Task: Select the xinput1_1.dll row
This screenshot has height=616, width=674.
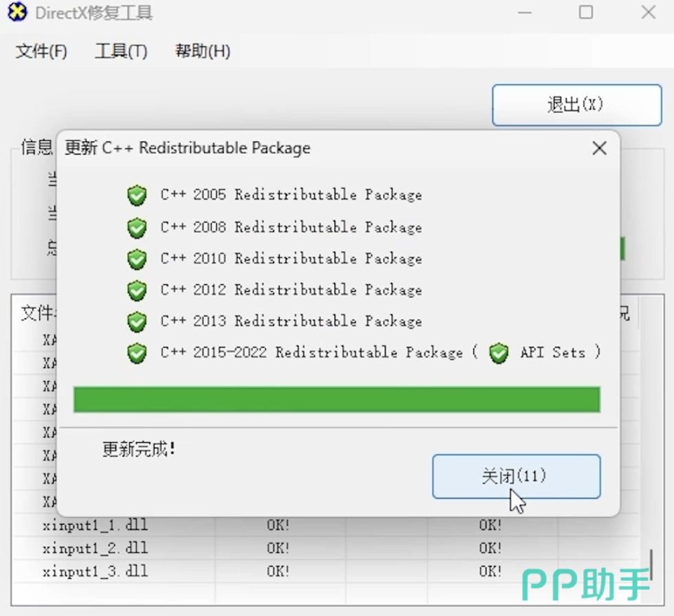Action: (326, 525)
